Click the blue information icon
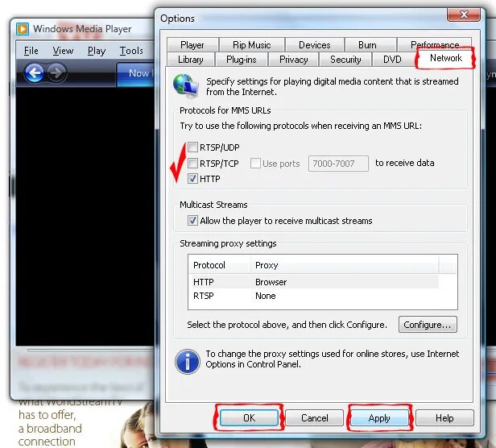This screenshot has width=496, height=448. tap(188, 361)
